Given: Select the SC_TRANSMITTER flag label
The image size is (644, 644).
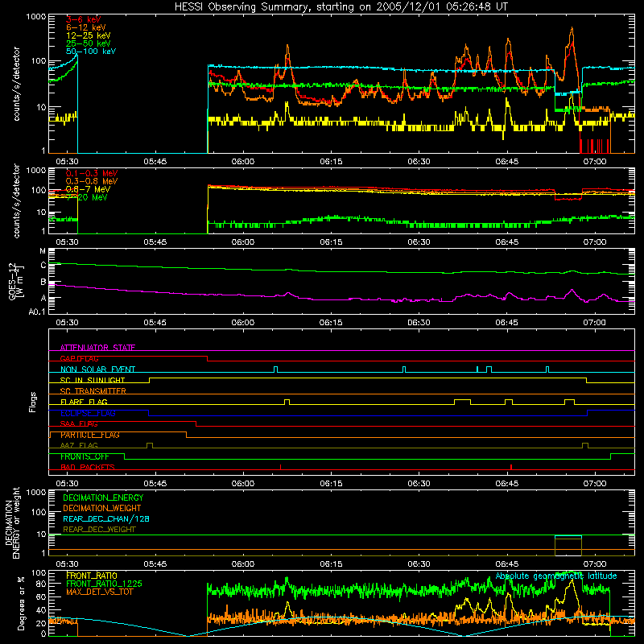Looking at the screenshot, I should coord(93,391).
